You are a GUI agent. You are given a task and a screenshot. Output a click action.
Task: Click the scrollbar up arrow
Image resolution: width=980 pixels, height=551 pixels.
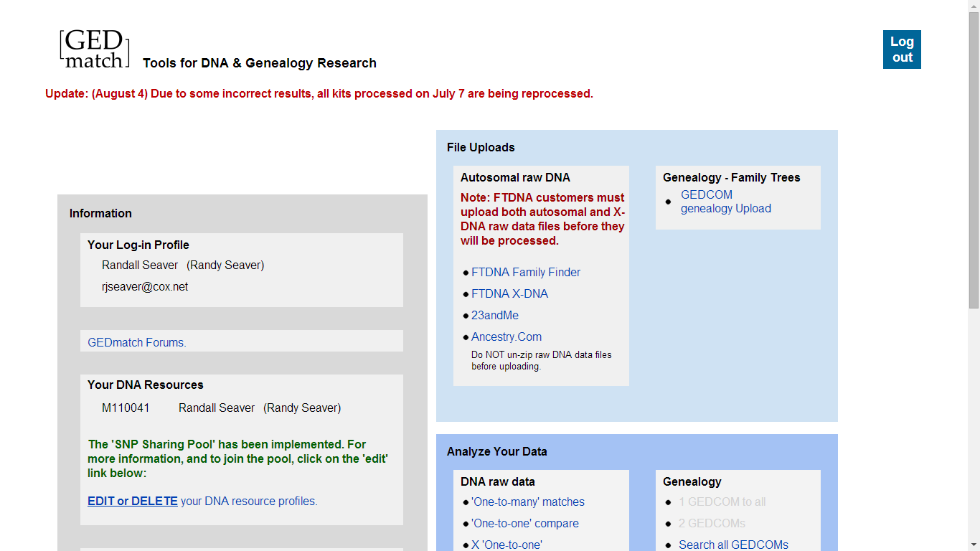[974, 6]
